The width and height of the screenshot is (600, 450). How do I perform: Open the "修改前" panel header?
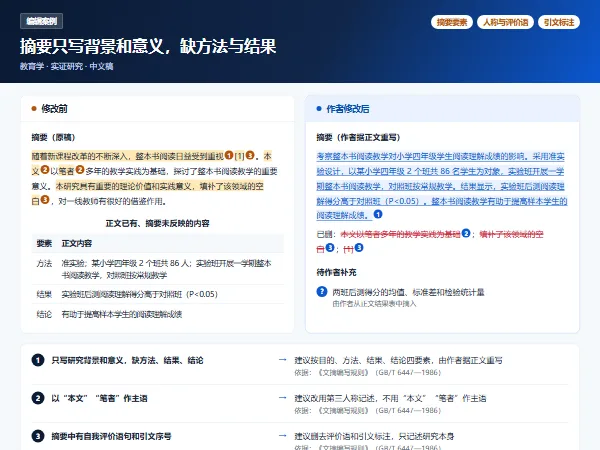(157, 109)
